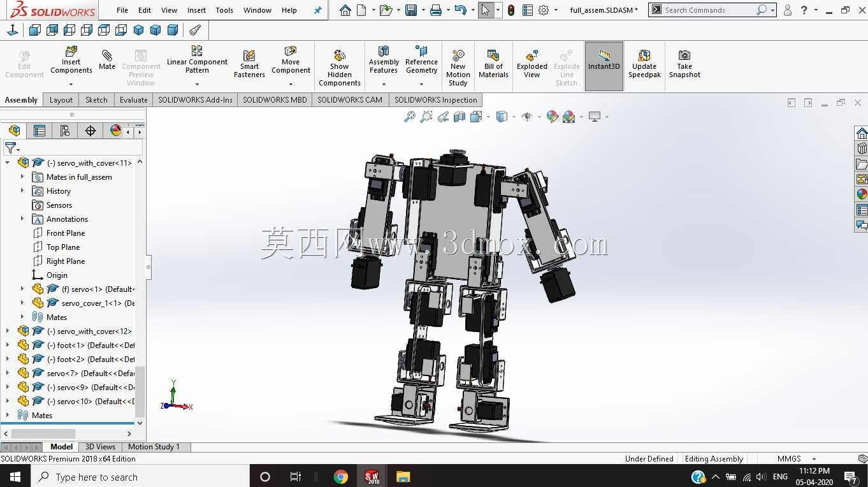The width and height of the screenshot is (868, 487).
Task: Click Zoom to Fit in the view toolbar
Action: coord(410,117)
